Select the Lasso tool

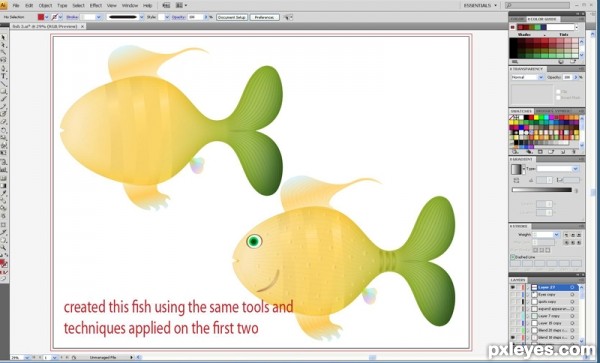pyautogui.click(x=3, y=60)
